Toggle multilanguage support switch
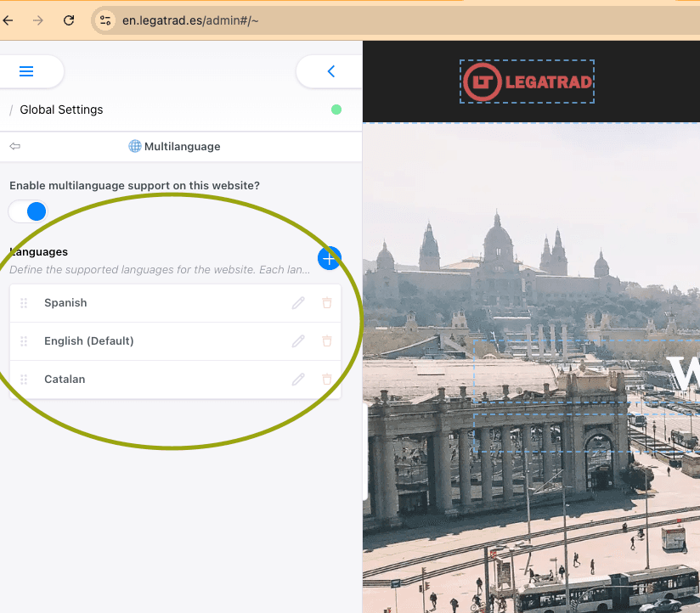Viewport: 700px width, 613px height. point(29,211)
